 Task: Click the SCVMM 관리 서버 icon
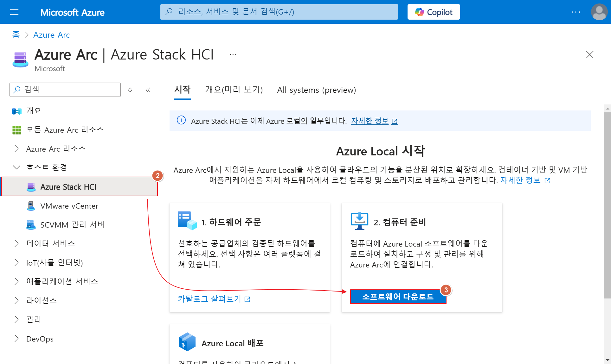pyautogui.click(x=31, y=225)
